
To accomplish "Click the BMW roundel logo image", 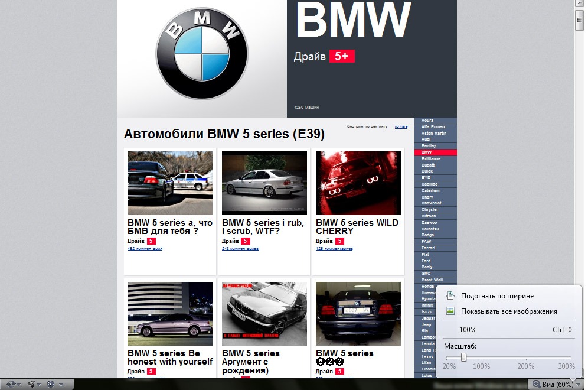I will coord(202,54).
